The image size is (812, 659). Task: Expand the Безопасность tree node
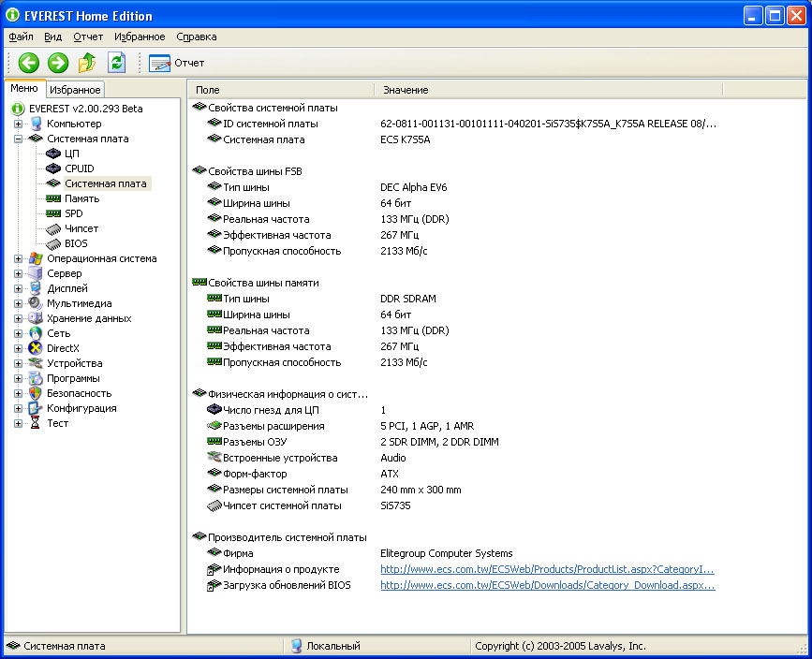click(x=18, y=393)
